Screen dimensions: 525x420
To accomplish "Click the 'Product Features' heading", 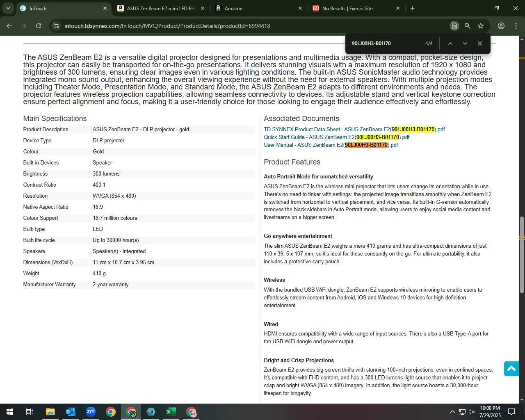I will coord(292,162).
